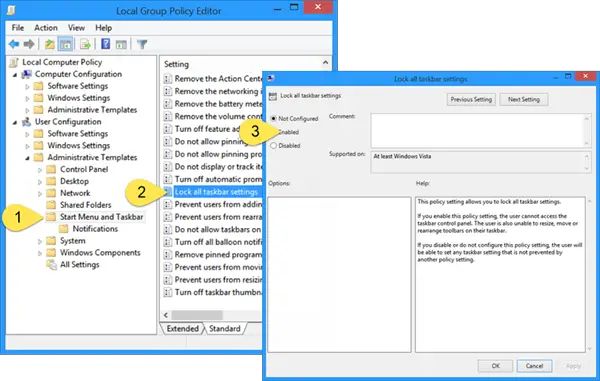Click the Filter funnel toolbar icon
This screenshot has width=600, height=381.
pos(142,44)
